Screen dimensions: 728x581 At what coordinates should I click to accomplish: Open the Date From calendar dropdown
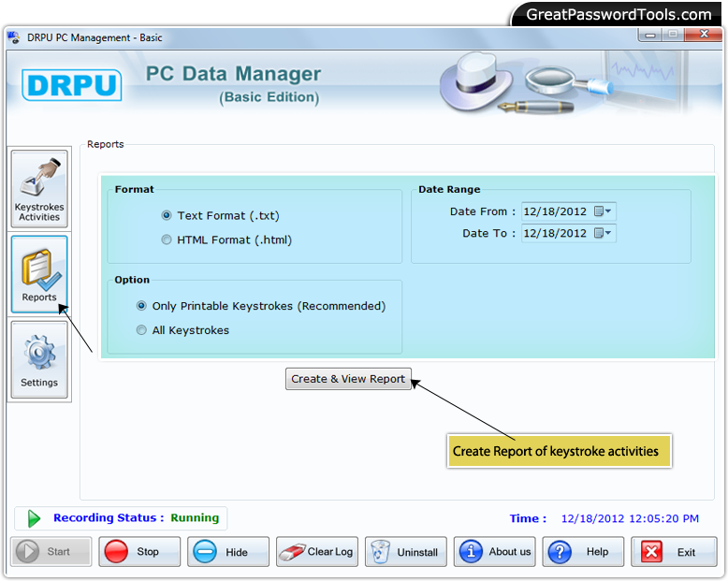(x=604, y=211)
